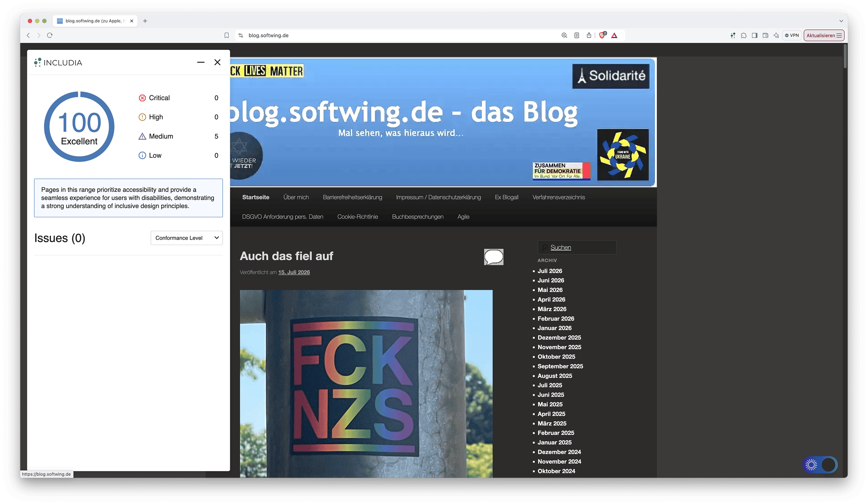Open the Buchbesprechungen menu item
Image resolution: width=868 pixels, height=504 pixels.
(417, 217)
